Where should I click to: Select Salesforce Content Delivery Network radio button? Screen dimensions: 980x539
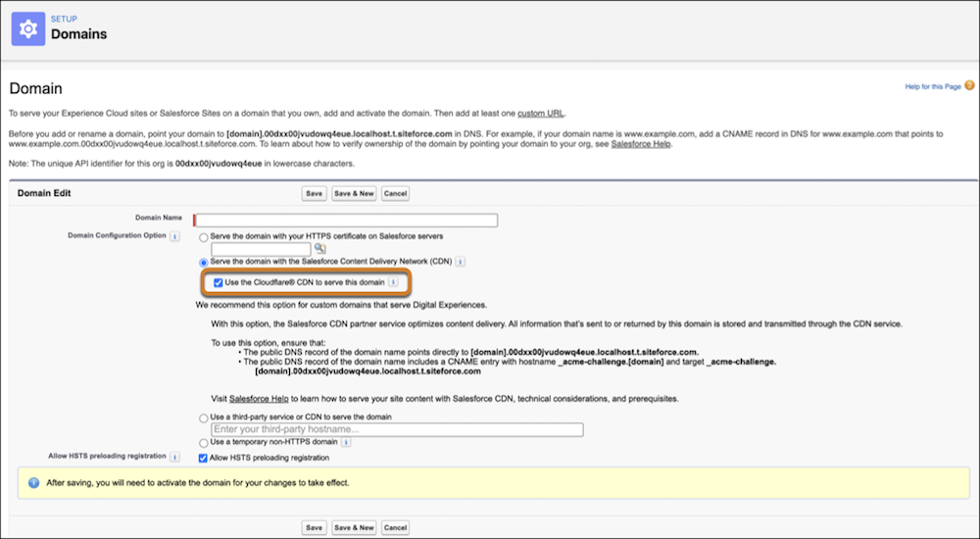click(x=204, y=263)
